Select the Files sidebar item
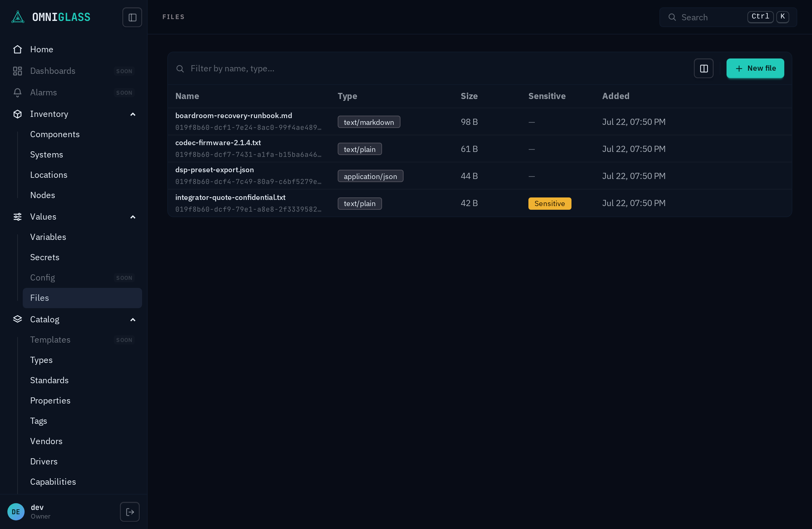 pos(82,298)
